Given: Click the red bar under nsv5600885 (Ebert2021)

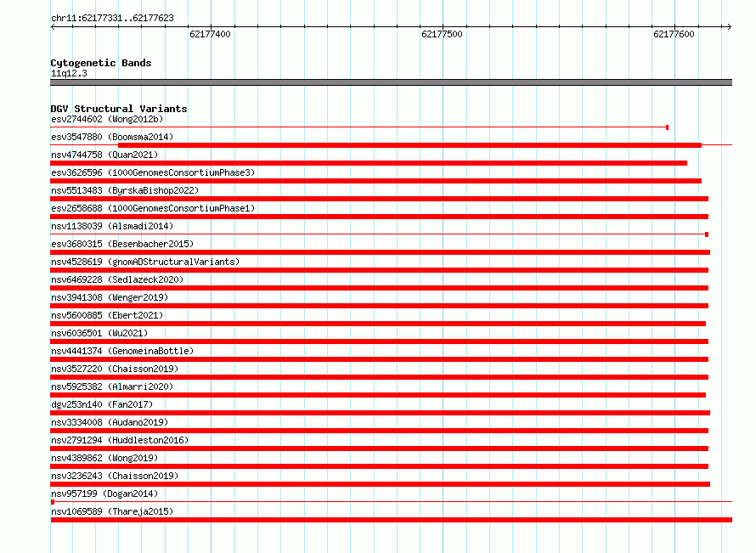Looking at the screenshot, I should [x=378, y=324].
